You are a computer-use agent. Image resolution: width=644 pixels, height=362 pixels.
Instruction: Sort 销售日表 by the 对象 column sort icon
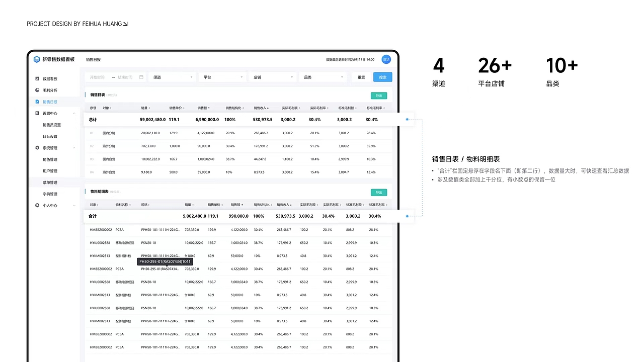pyautogui.click(x=110, y=108)
